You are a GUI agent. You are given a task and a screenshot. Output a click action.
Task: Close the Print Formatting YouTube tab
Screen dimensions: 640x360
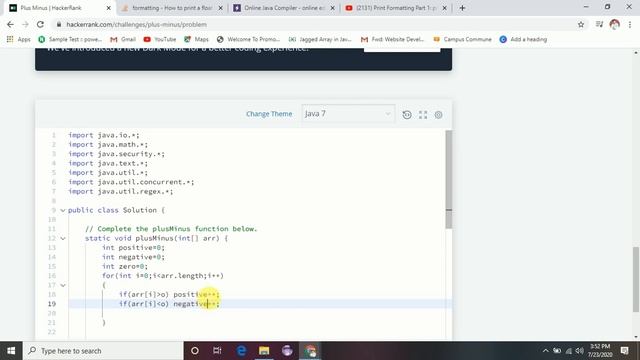point(444,8)
